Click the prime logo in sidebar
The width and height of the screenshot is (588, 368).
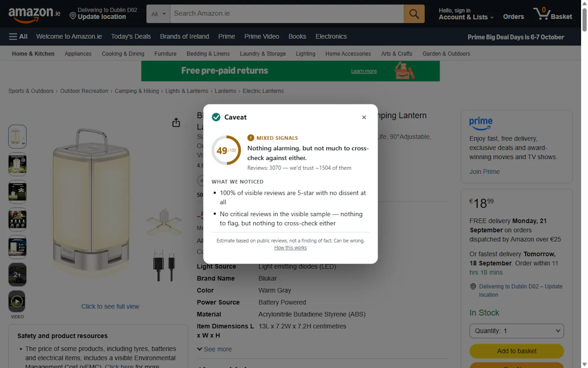pyautogui.click(x=481, y=123)
